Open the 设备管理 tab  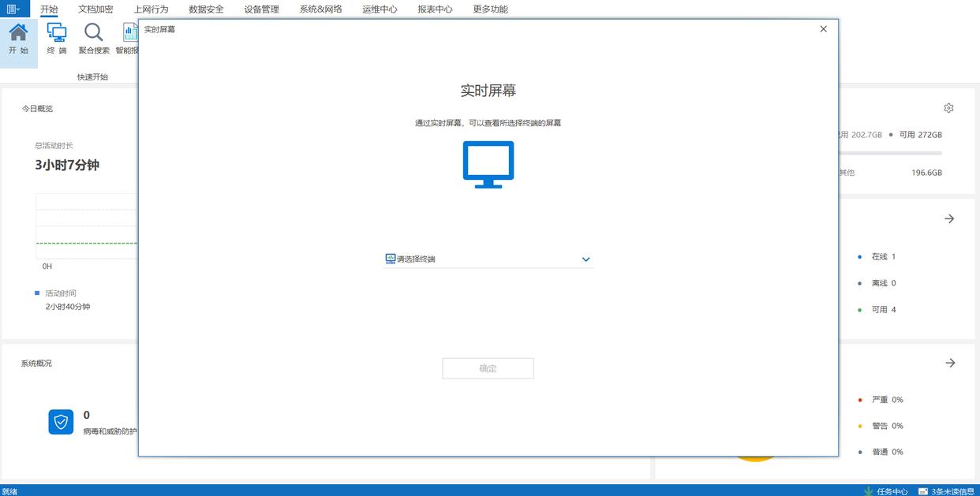point(261,9)
